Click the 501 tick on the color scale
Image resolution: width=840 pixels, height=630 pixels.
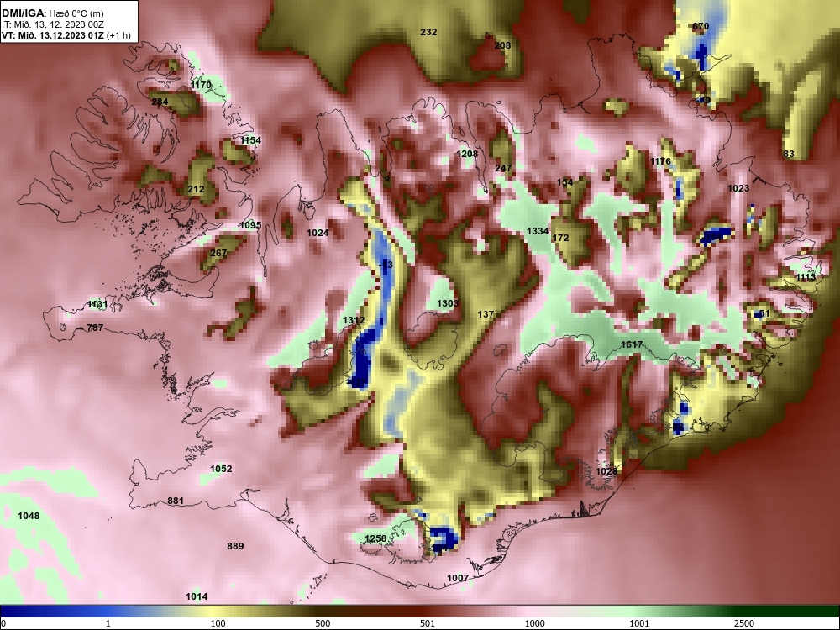click(x=427, y=623)
